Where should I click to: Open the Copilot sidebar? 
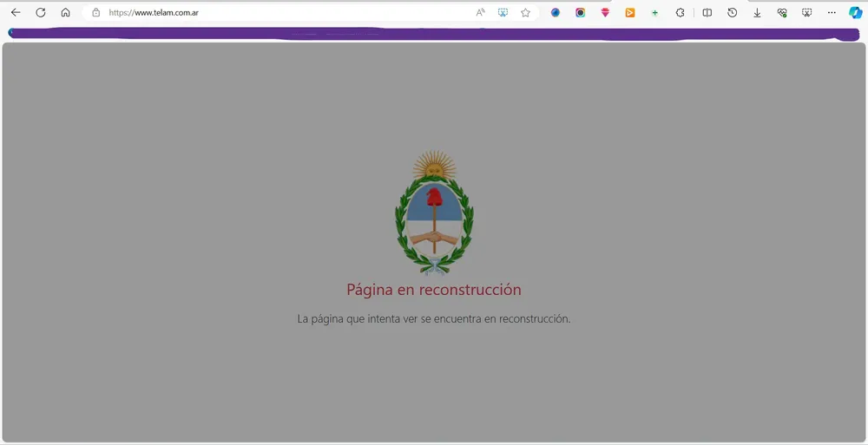pyautogui.click(x=855, y=13)
